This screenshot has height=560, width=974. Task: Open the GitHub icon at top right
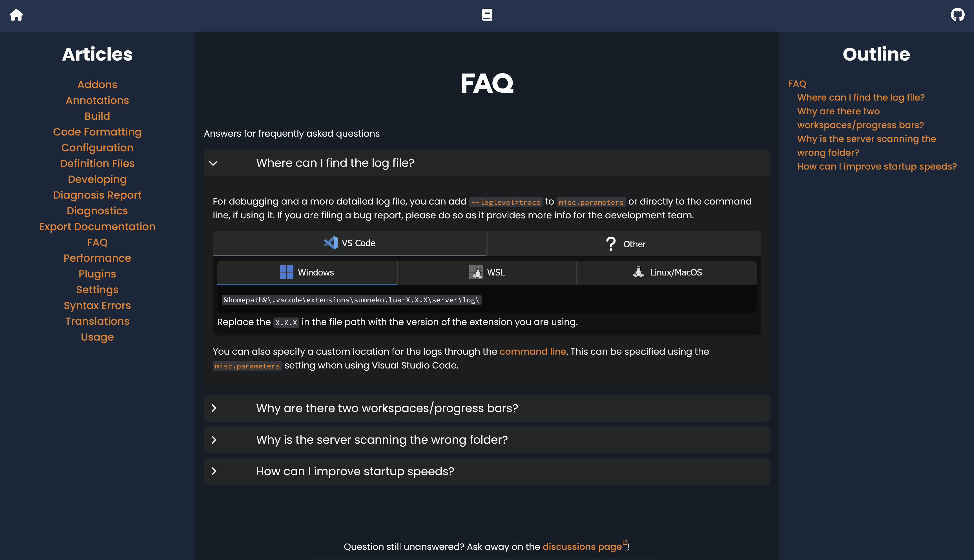pos(957,15)
